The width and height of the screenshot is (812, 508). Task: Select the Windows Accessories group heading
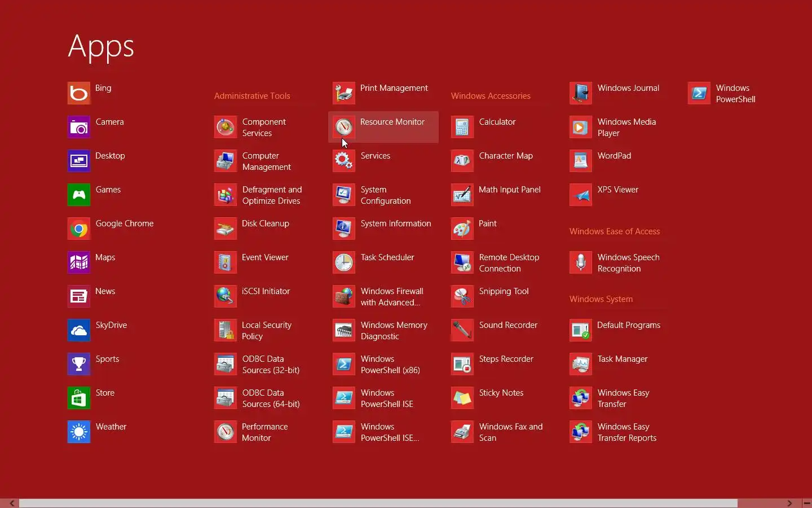tap(491, 96)
